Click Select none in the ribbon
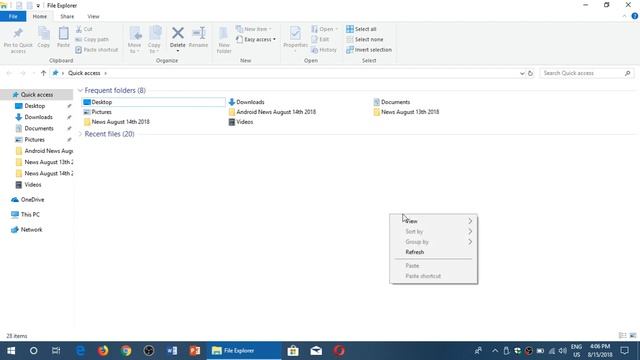The height and width of the screenshot is (360, 640). pos(364,39)
